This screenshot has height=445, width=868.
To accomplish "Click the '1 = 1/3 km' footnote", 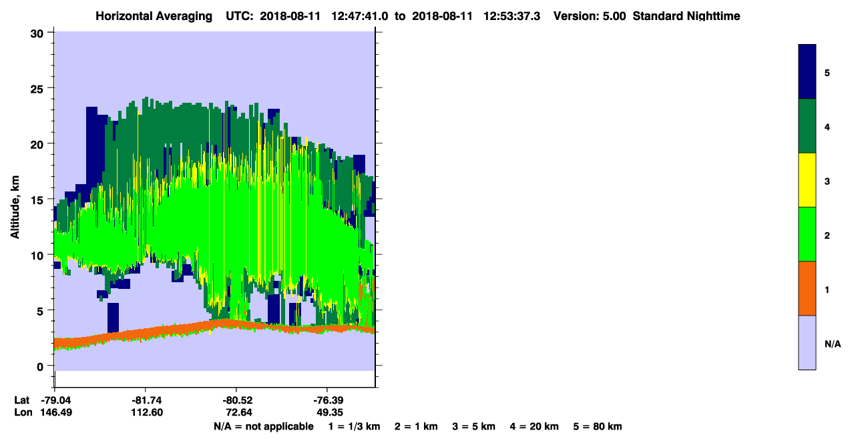I will [355, 426].
